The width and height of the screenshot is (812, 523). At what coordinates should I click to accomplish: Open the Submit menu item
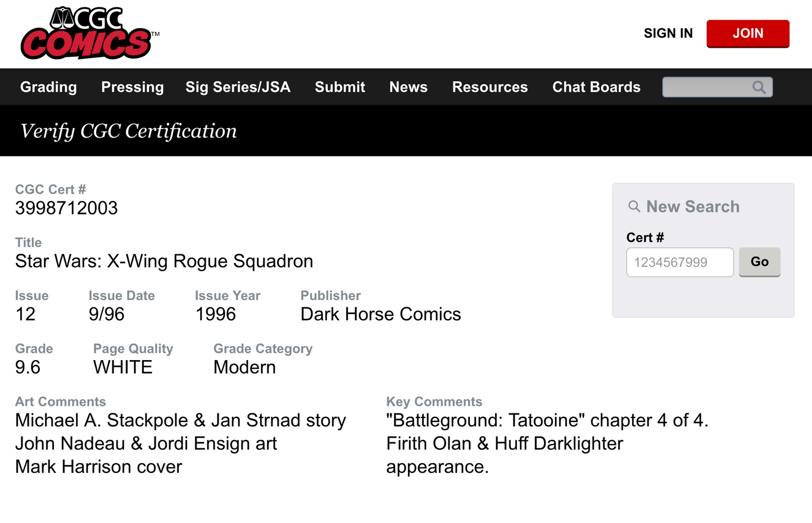click(x=340, y=87)
